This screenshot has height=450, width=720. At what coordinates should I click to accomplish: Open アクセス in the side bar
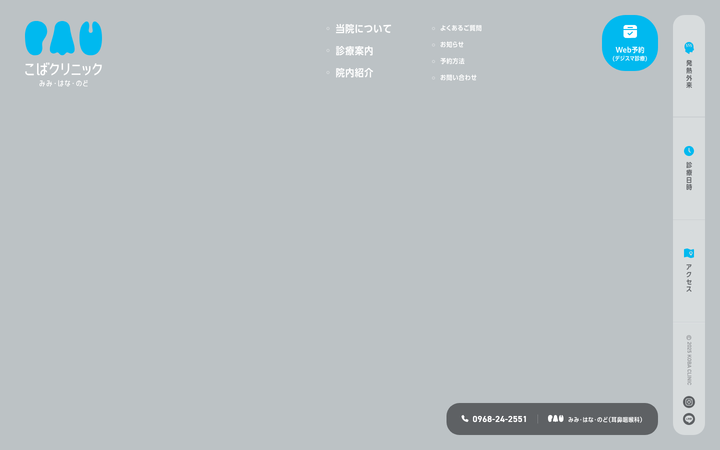(689, 271)
